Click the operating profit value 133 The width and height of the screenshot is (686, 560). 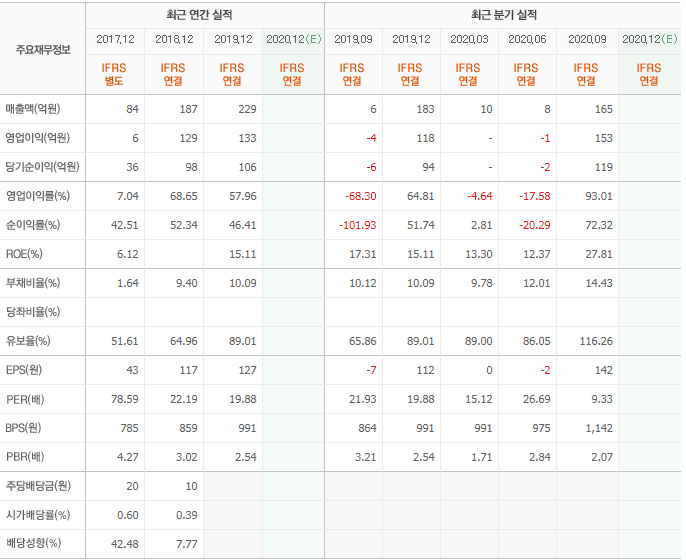(247, 138)
